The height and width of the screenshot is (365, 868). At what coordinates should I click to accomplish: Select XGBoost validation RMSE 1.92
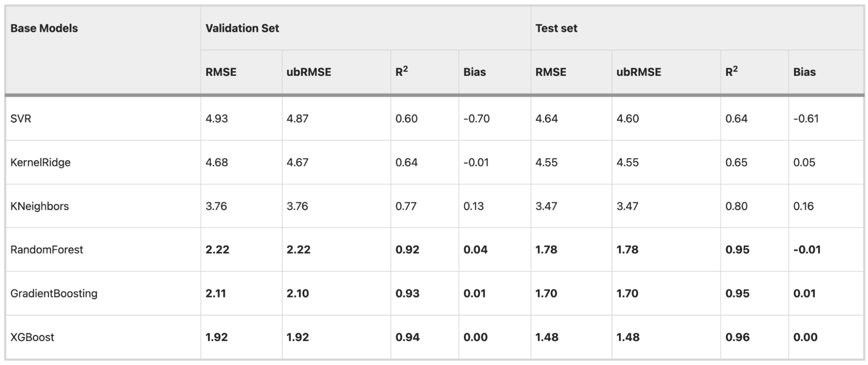pyautogui.click(x=216, y=337)
